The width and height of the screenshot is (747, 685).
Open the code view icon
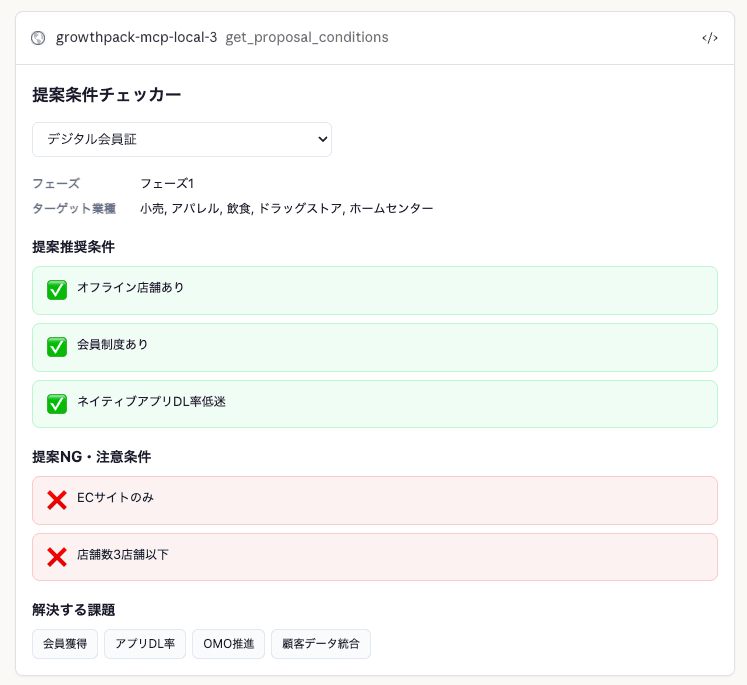(x=709, y=38)
